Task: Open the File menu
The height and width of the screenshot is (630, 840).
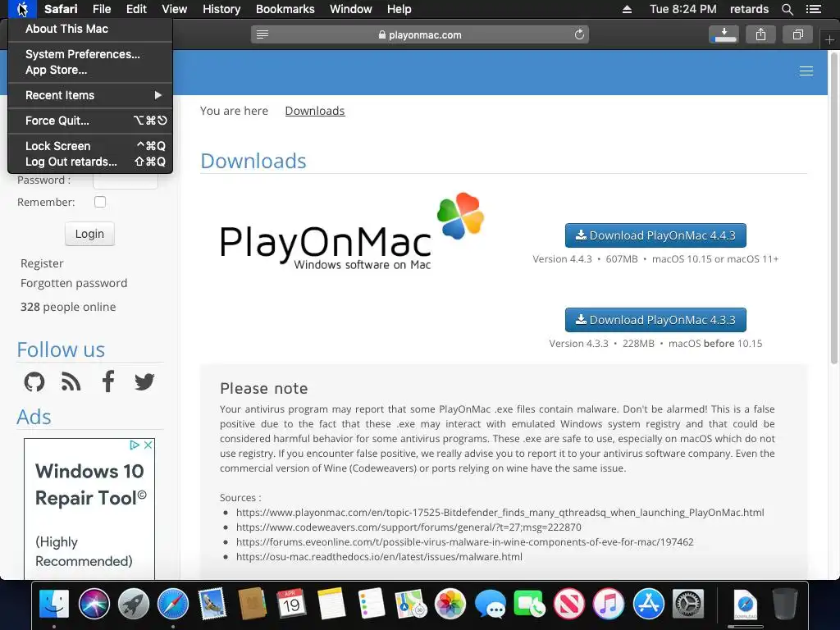Action: 101,9
